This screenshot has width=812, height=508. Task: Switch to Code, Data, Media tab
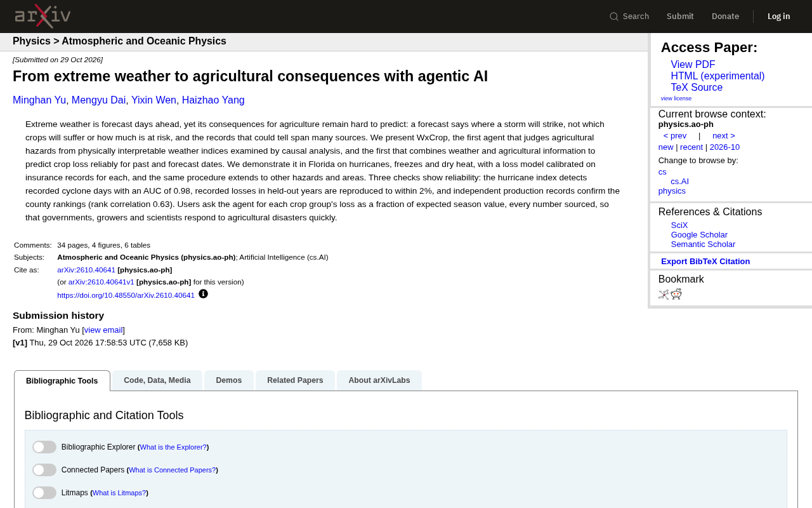pos(157,380)
